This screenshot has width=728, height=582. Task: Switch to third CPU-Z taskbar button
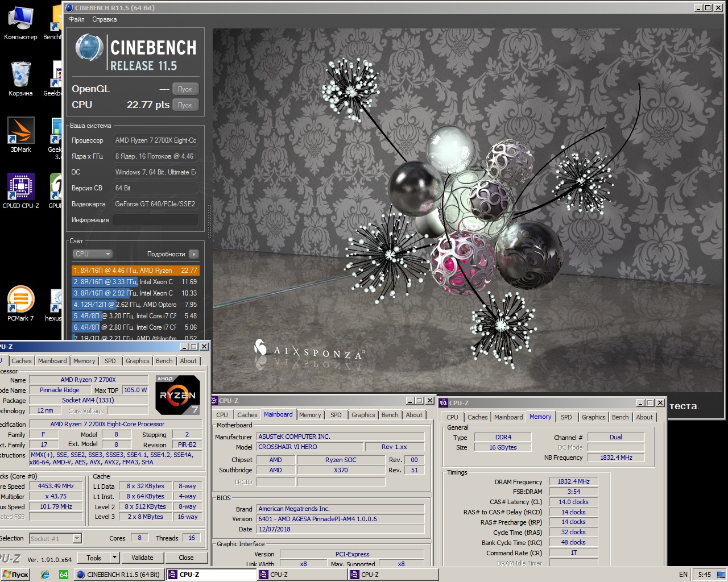tap(392, 575)
